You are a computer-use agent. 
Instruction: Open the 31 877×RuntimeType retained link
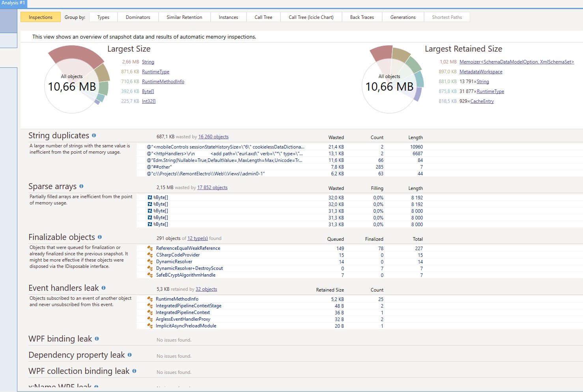pos(490,91)
